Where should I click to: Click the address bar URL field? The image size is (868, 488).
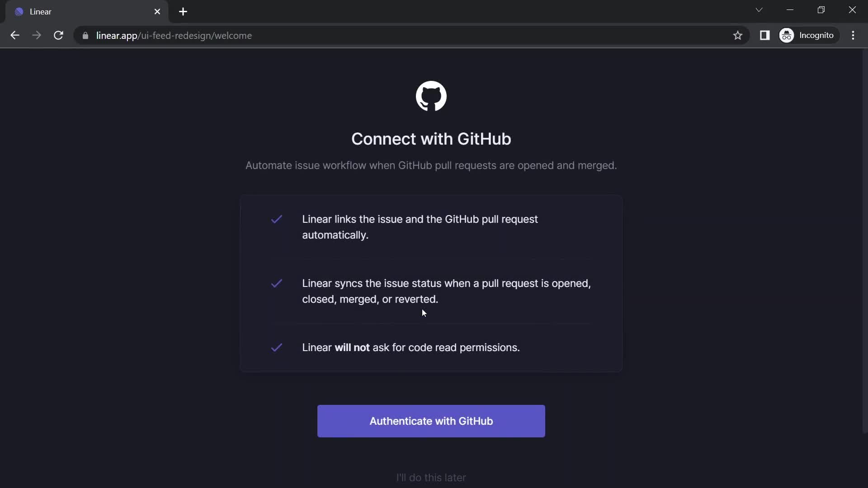174,36
